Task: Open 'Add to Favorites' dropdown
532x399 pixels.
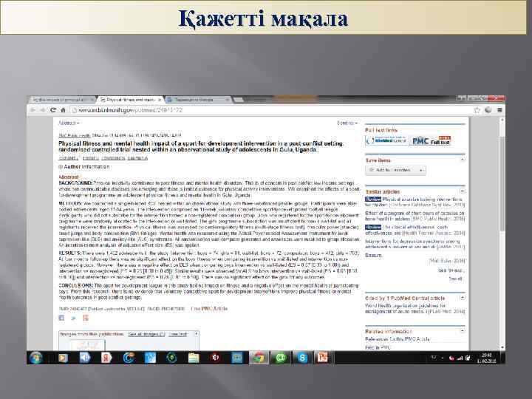Action: pyautogui.click(x=395, y=170)
